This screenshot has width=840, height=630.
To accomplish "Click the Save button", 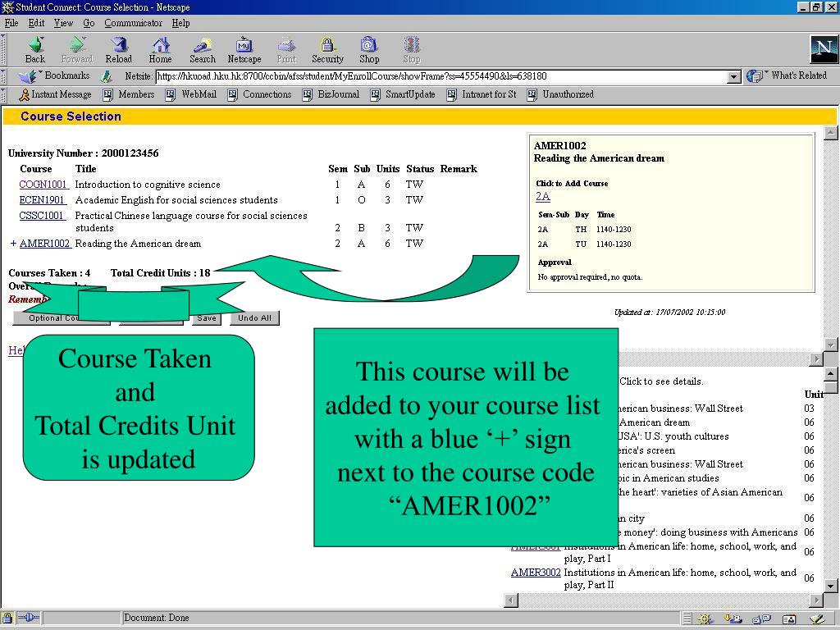I will tap(206, 318).
